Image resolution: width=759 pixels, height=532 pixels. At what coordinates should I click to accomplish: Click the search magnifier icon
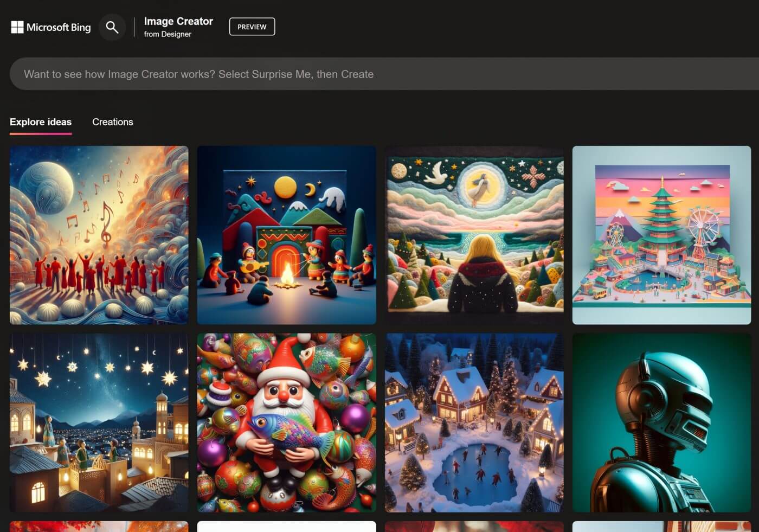point(112,27)
